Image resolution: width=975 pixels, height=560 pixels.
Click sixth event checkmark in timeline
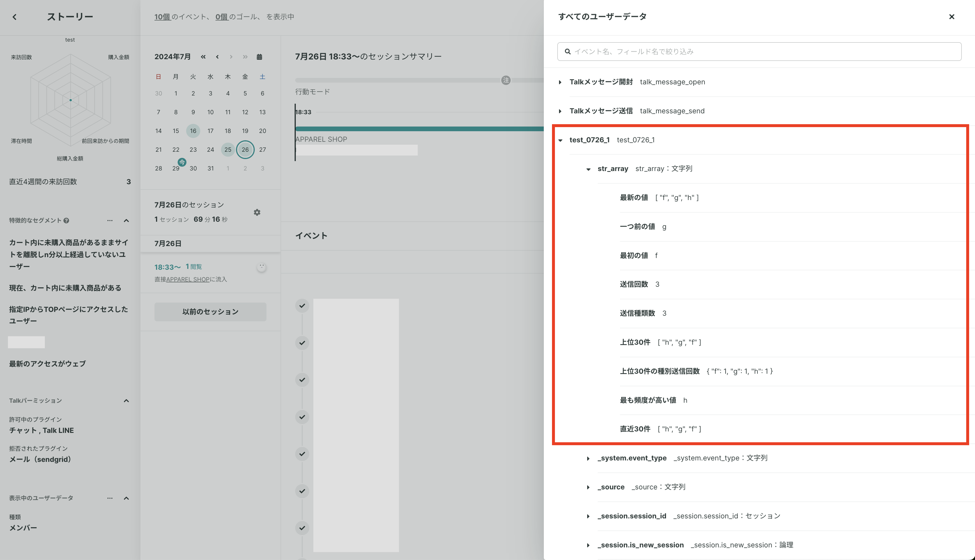302,491
